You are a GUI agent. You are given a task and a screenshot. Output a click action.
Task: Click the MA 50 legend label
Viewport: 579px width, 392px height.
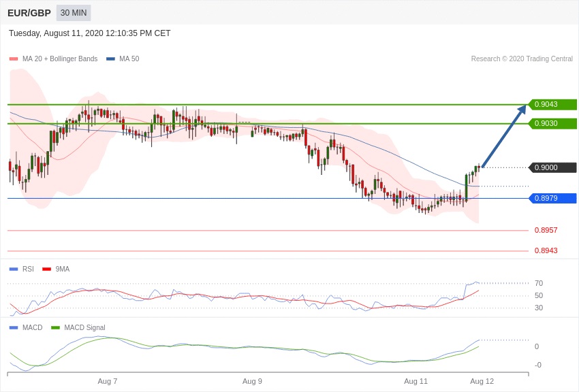(129, 59)
